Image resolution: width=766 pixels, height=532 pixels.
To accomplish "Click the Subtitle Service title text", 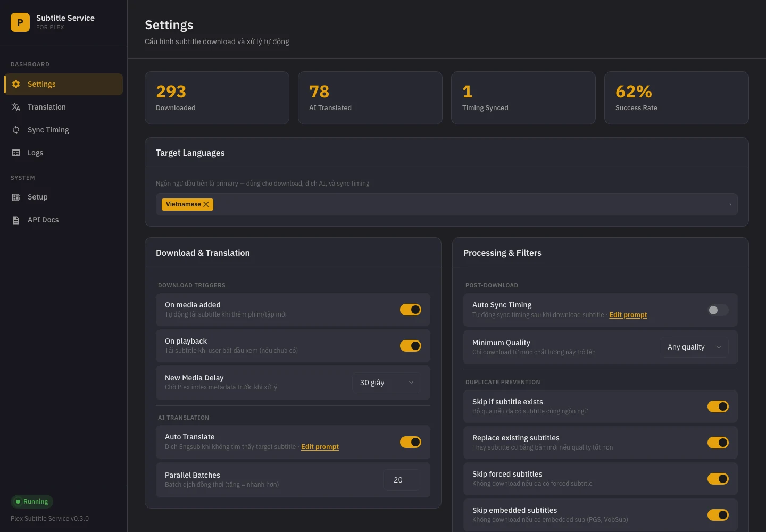I will pyautogui.click(x=65, y=18).
